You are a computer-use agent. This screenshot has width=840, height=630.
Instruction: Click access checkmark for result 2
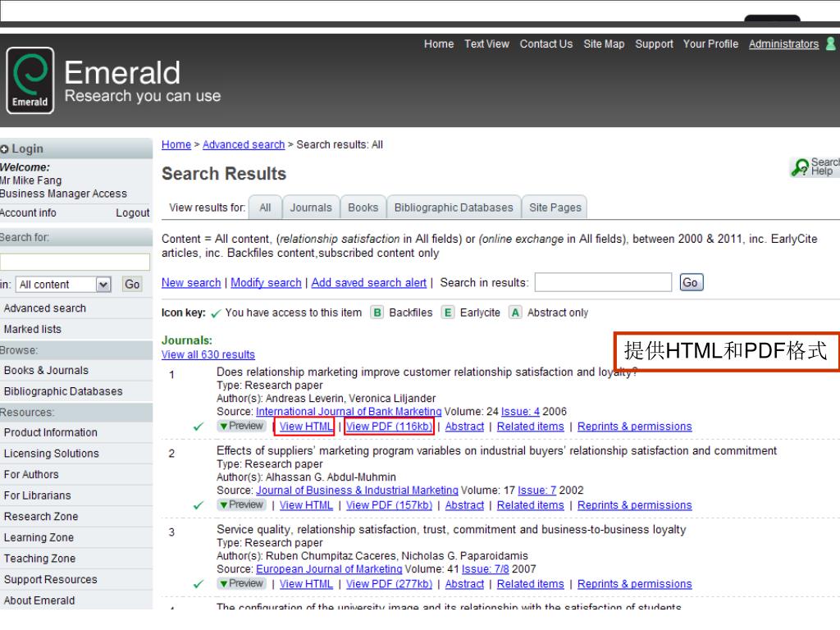pos(199,505)
